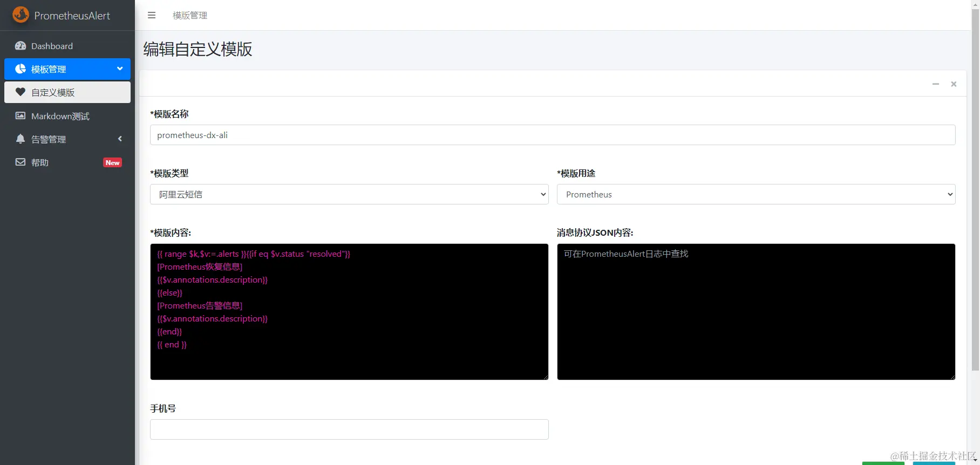Screen dimensions: 980x465
Task: Click the 告警管理 bell icon
Action: coord(21,139)
